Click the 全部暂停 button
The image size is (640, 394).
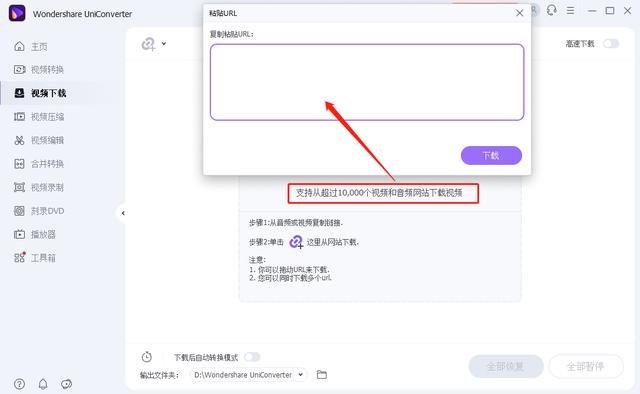(586, 366)
